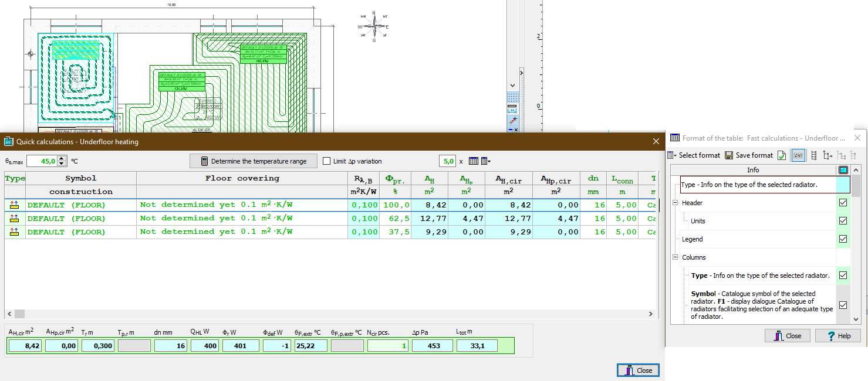Uncheck the Header checkbox

(843, 203)
